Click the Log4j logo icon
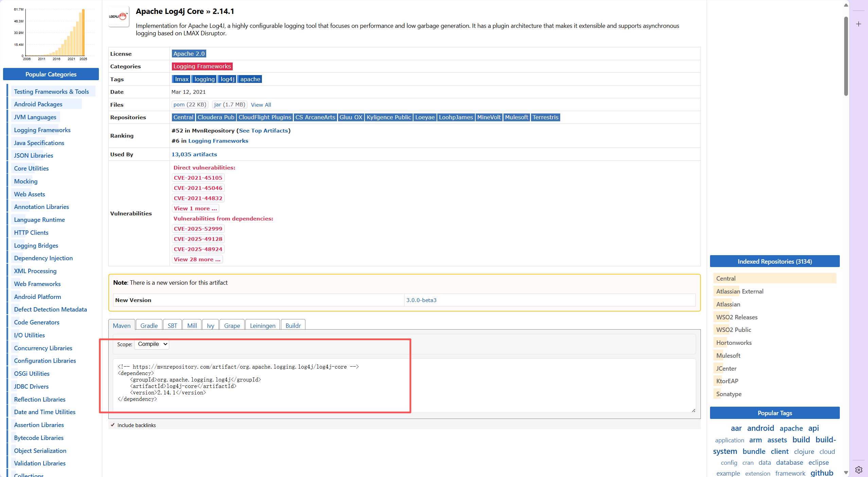The height and width of the screenshot is (477, 868). pyautogui.click(x=119, y=16)
